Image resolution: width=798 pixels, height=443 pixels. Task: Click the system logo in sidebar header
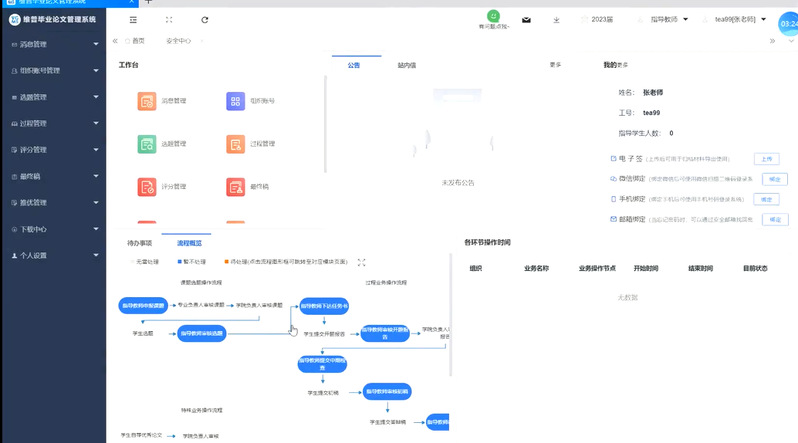pyautogui.click(x=15, y=19)
